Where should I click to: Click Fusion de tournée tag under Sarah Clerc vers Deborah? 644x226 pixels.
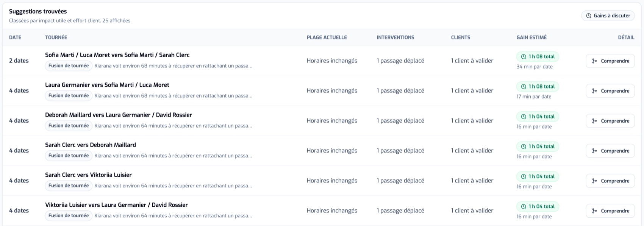69,156
